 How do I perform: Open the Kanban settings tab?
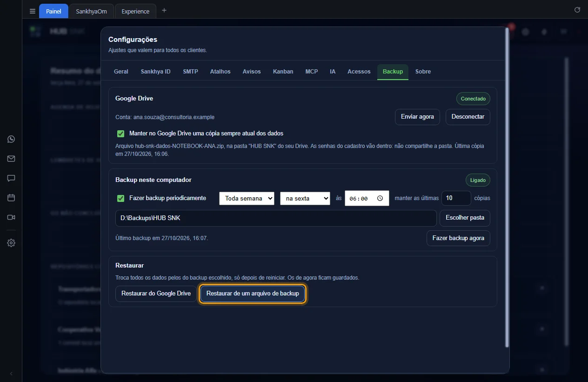click(x=283, y=72)
